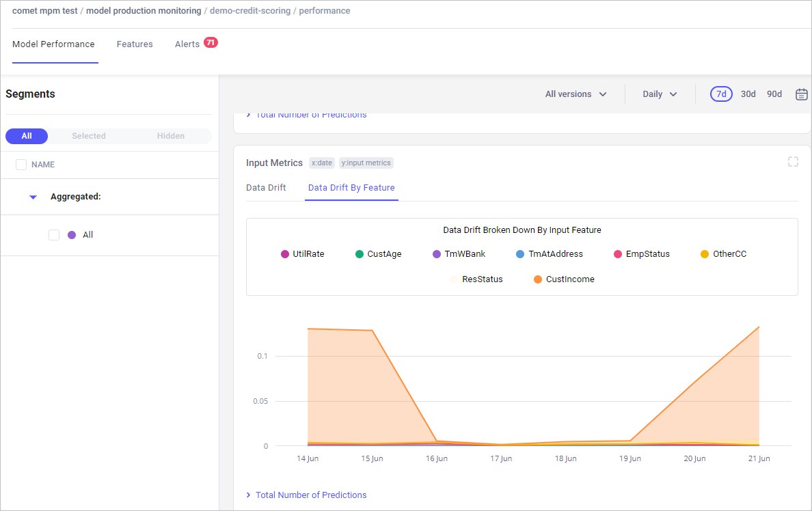
Task: Open the All versions dropdown
Action: [x=576, y=94]
